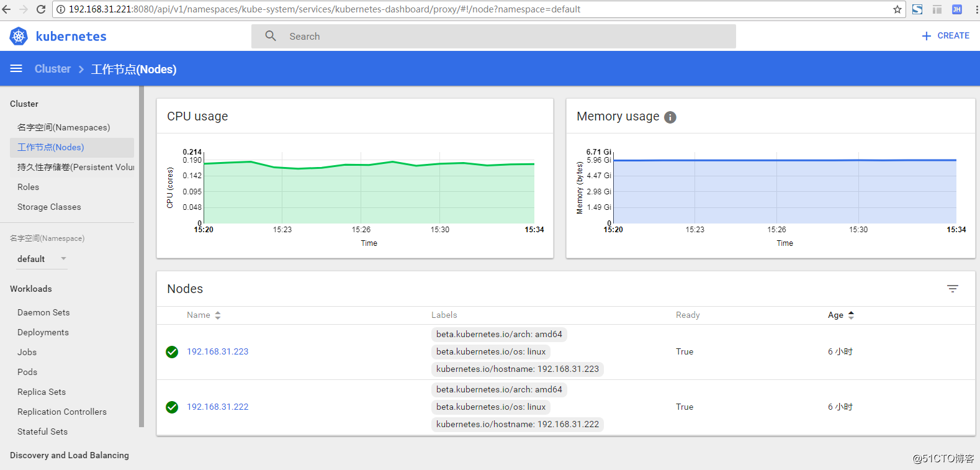Click the browser address bar URL
Viewport: 980px width, 470px height.
click(325, 9)
